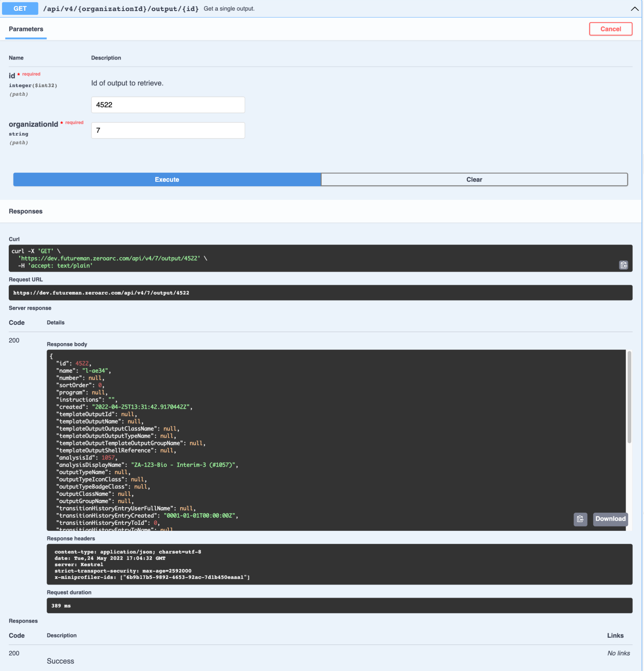The image size is (644, 671).
Task: Copy the curl command to clipboard
Action: click(624, 265)
